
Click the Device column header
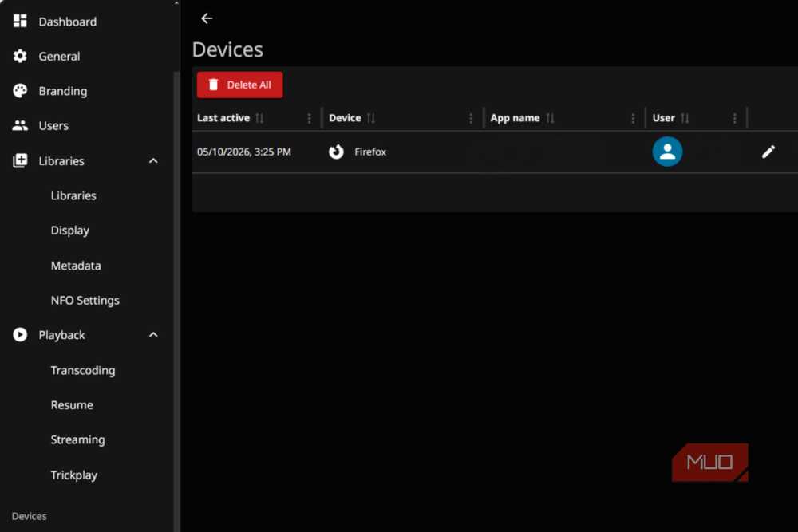point(345,118)
